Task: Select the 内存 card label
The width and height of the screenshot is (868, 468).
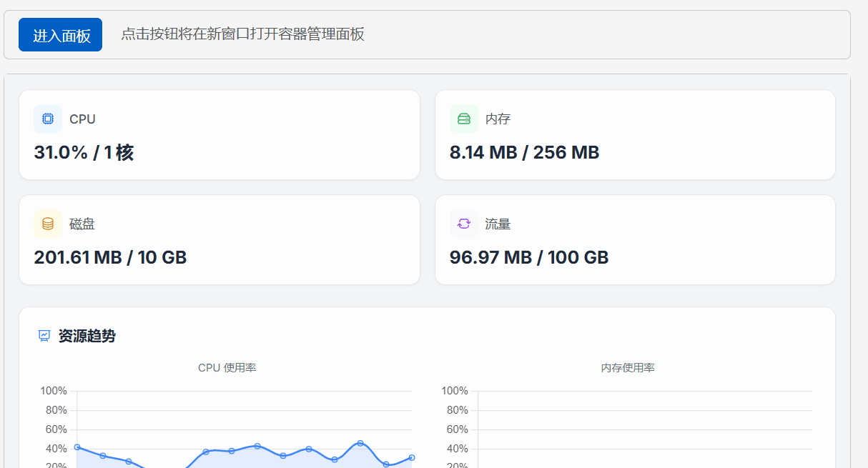Action: tap(498, 119)
